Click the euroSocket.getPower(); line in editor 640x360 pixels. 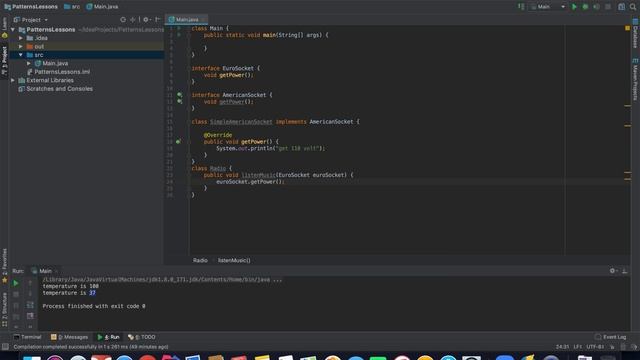(x=250, y=182)
